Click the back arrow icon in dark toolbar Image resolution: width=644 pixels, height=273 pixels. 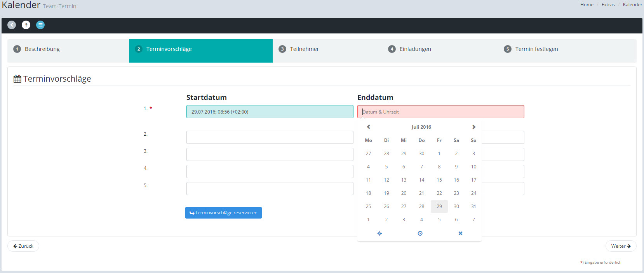pos(12,25)
